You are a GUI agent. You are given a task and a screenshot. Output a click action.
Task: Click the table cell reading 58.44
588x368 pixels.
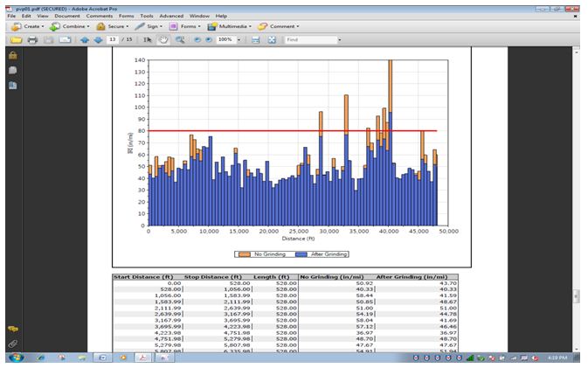point(364,295)
